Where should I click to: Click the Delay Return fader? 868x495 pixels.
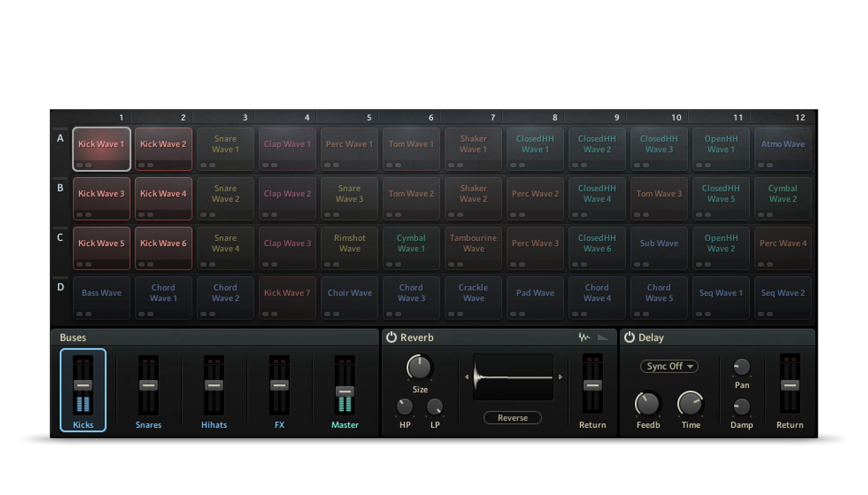tap(790, 385)
